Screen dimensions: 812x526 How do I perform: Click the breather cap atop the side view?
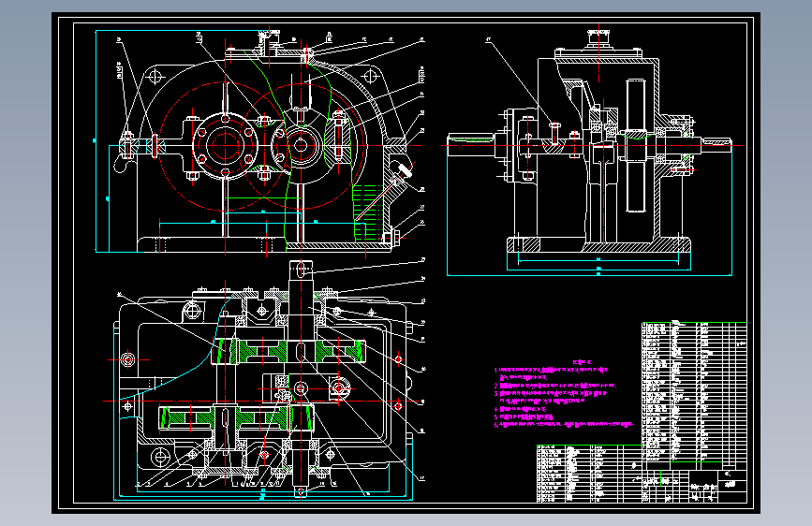tap(599, 39)
